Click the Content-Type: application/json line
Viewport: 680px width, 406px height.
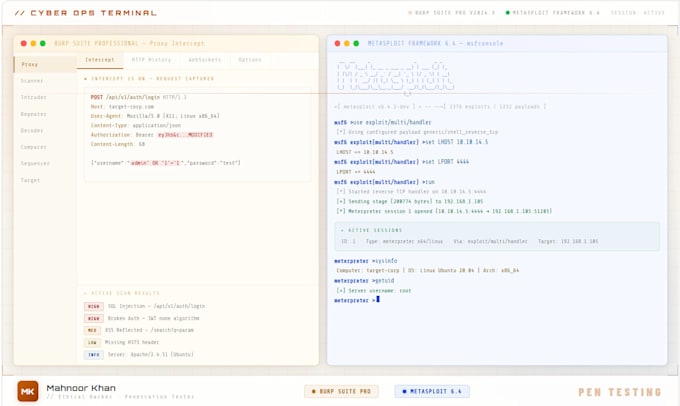pos(136,125)
